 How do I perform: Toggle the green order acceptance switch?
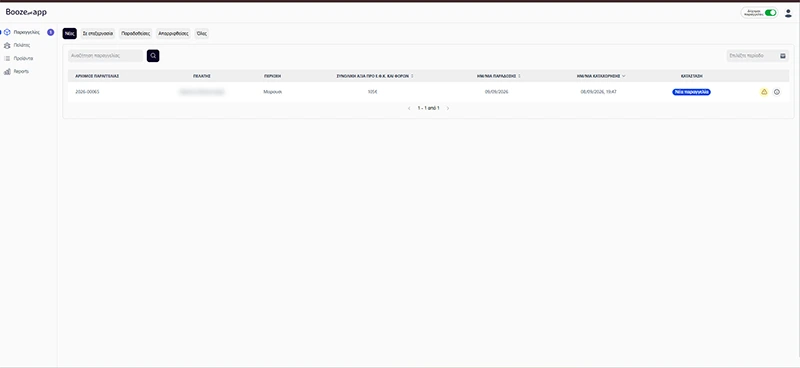coord(770,13)
